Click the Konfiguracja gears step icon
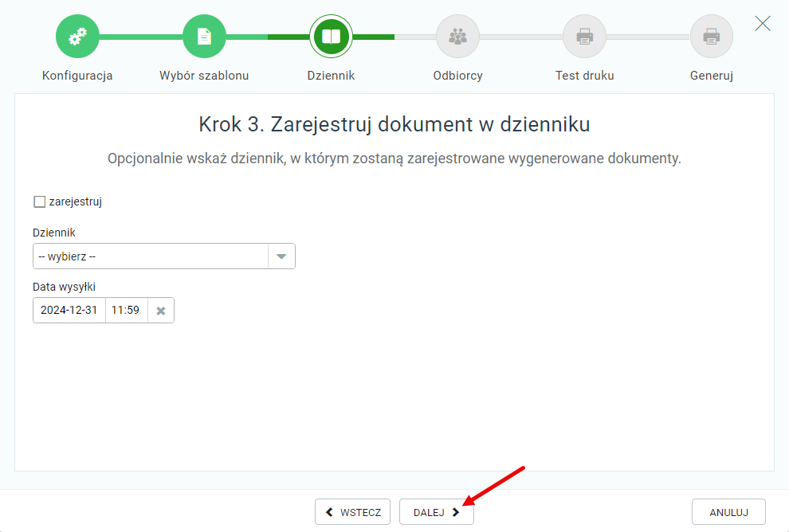 pos(77,37)
